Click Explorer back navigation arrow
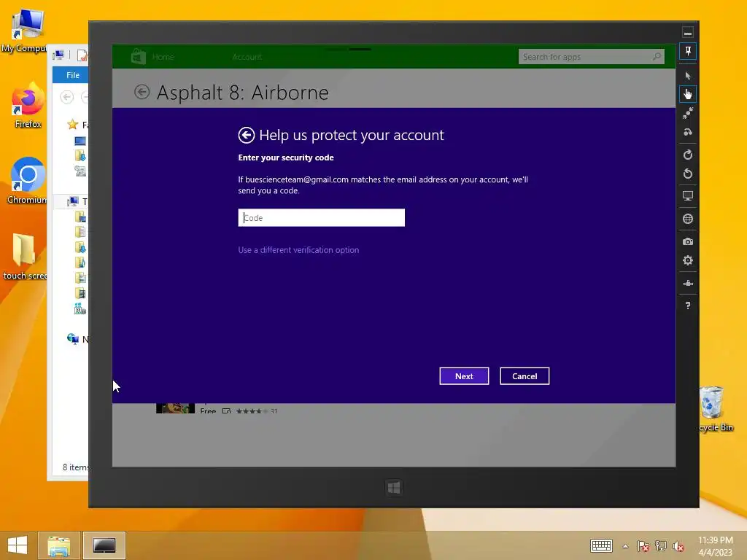The width and height of the screenshot is (747, 560). click(66, 97)
